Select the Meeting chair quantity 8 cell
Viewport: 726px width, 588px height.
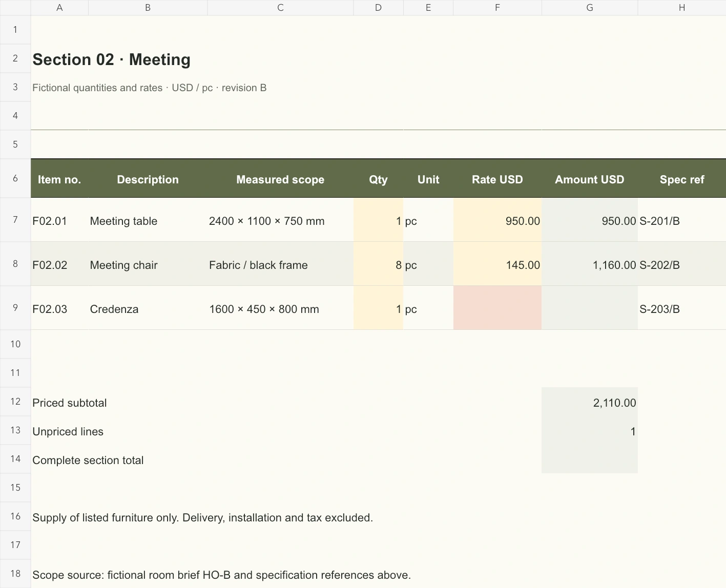(378, 264)
